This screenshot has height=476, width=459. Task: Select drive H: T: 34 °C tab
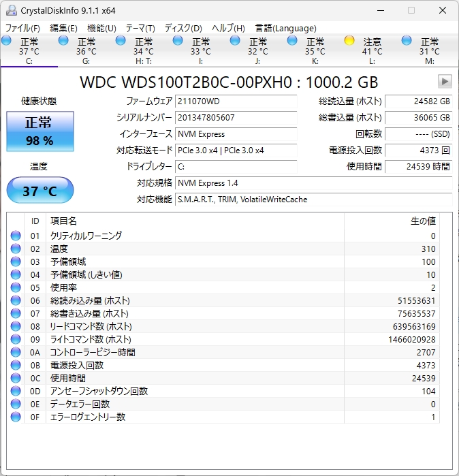[x=143, y=50]
